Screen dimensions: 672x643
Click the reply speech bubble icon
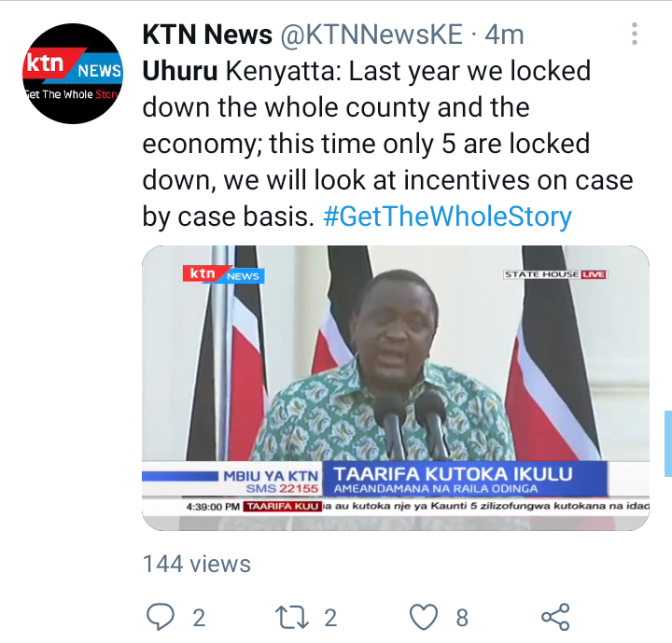(161, 617)
